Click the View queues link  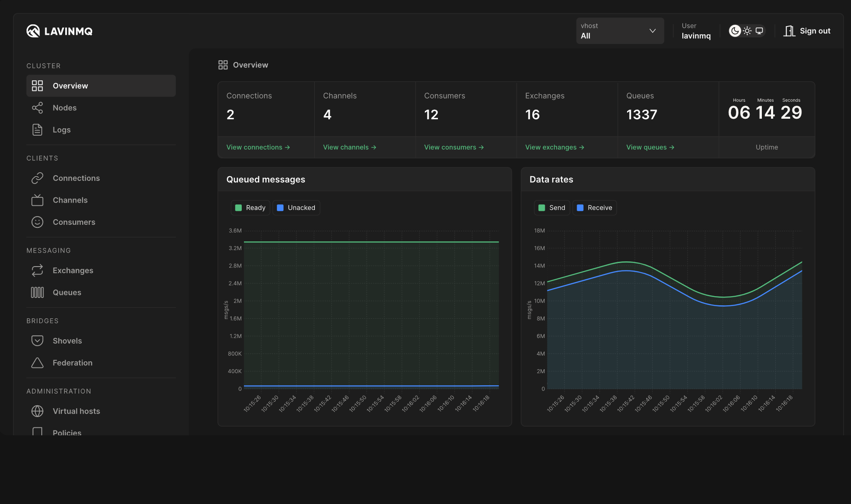click(x=650, y=147)
